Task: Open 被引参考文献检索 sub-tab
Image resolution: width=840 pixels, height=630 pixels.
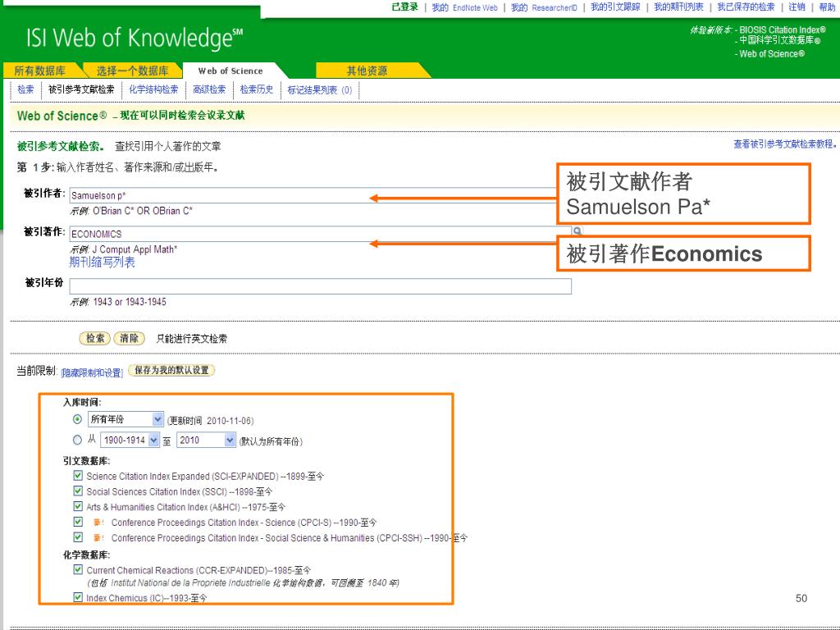Action: pyautogui.click(x=81, y=89)
